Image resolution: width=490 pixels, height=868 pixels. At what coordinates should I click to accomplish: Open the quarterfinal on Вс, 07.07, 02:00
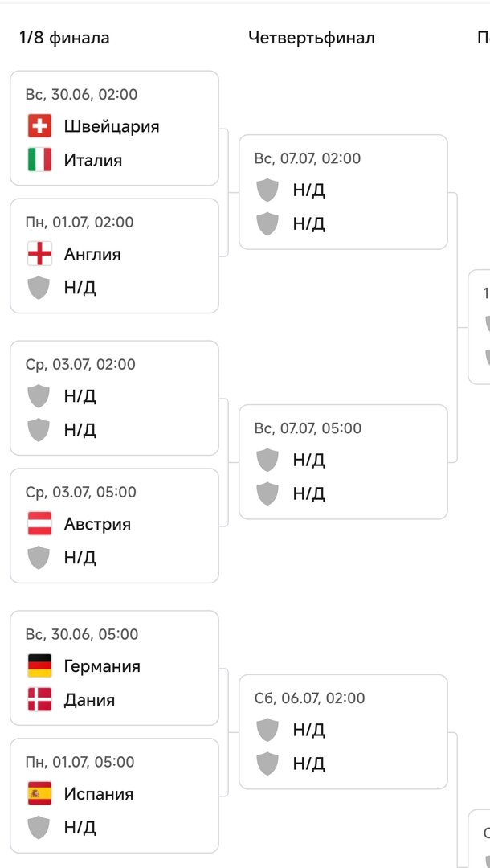tap(343, 191)
